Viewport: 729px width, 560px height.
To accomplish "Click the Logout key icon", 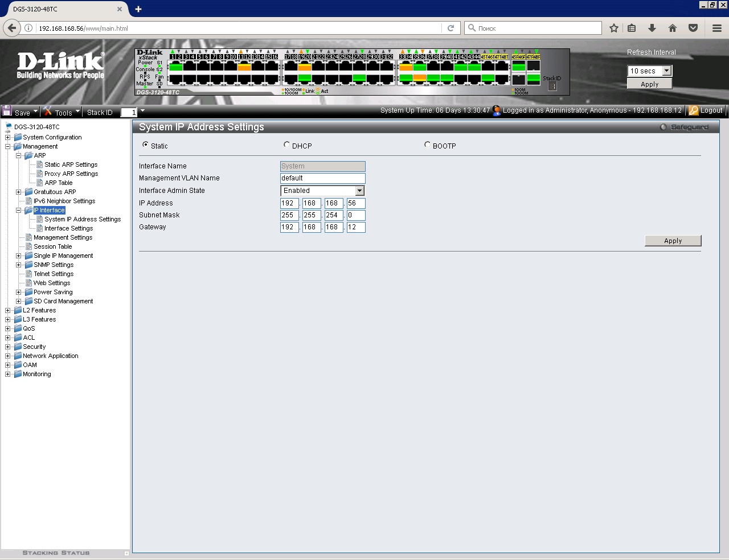I will coord(694,110).
